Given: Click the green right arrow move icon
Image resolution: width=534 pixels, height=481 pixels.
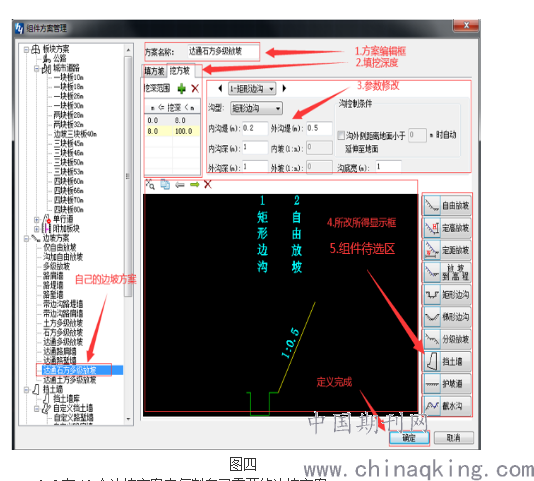Looking at the screenshot, I should click(194, 185).
